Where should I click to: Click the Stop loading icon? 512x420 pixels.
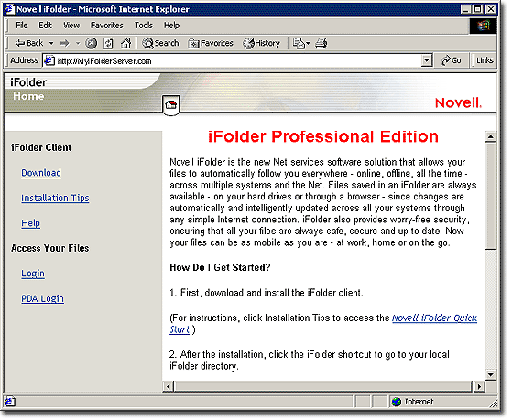coord(91,43)
